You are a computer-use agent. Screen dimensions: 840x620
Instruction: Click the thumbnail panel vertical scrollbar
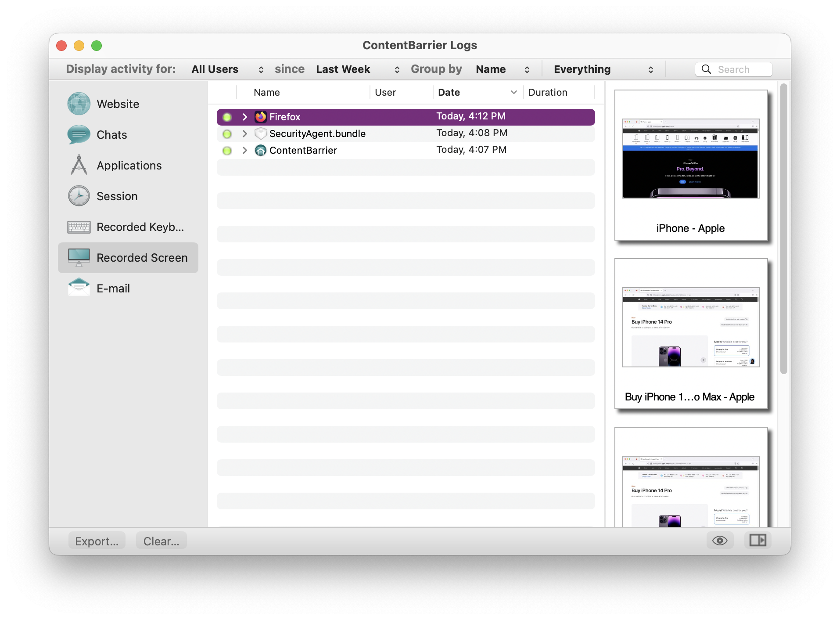784,229
